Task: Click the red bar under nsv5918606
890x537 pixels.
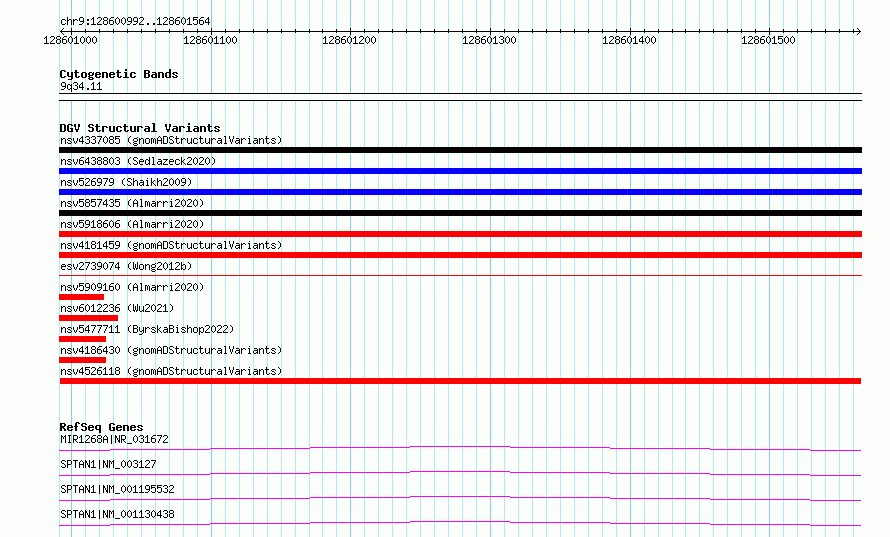Action: (460, 234)
